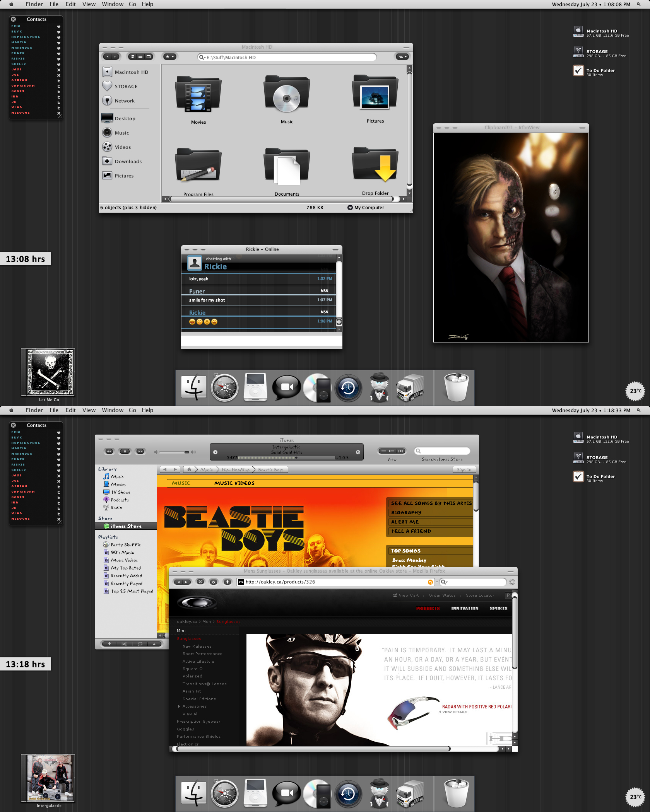Image resolution: width=650 pixels, height=812 pixels.
Task: Click the Firefox URL address field
Action: point(335,582)
